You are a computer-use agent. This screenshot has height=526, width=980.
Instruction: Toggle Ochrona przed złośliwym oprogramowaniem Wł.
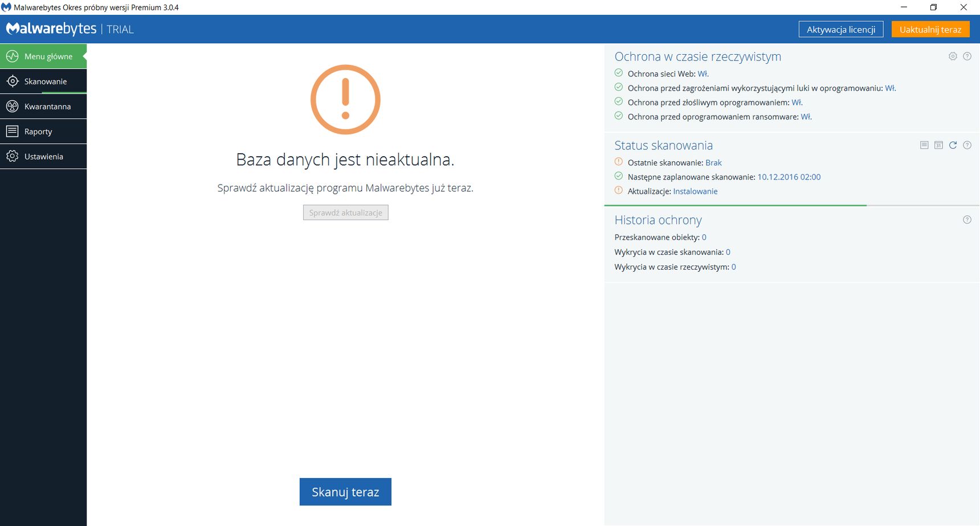[797, 103]
